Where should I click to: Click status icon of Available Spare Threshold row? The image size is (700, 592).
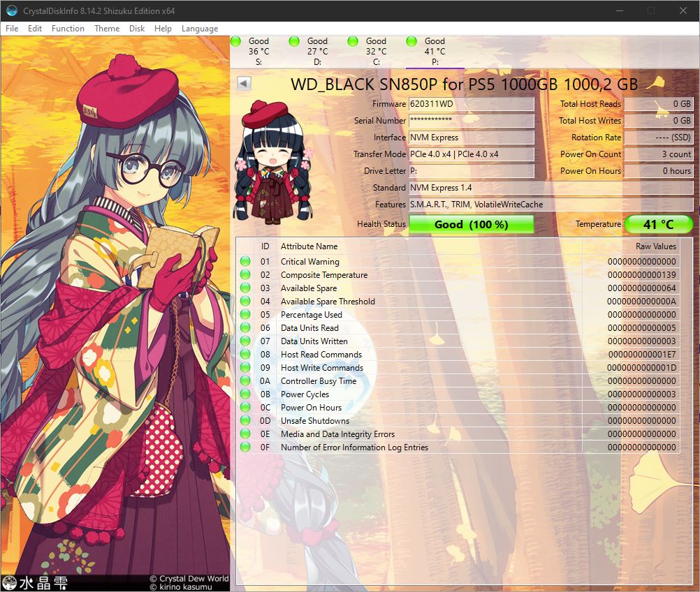tap(245, 301)
